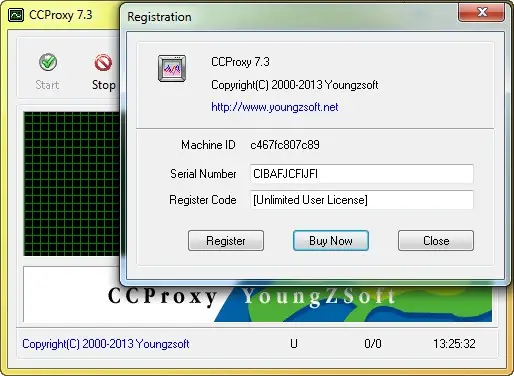Click the Copyright Youngzsoft status bar link
514x376 pixels.
[106, 344]
